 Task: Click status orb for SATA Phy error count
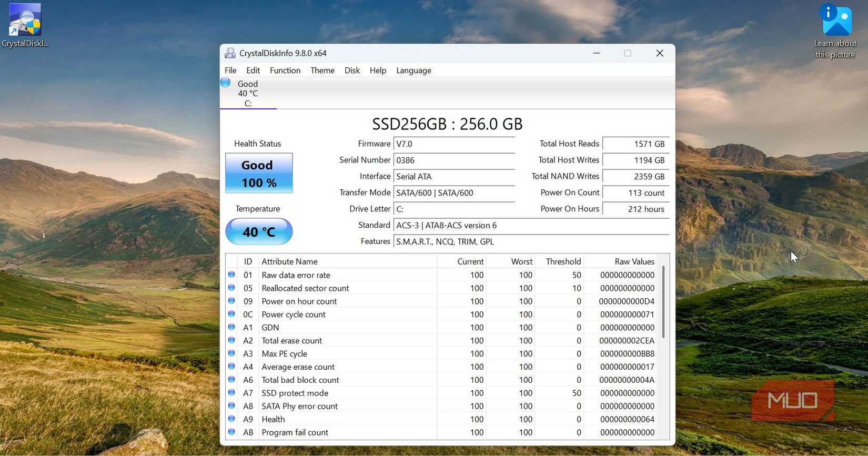pos(231,406)
